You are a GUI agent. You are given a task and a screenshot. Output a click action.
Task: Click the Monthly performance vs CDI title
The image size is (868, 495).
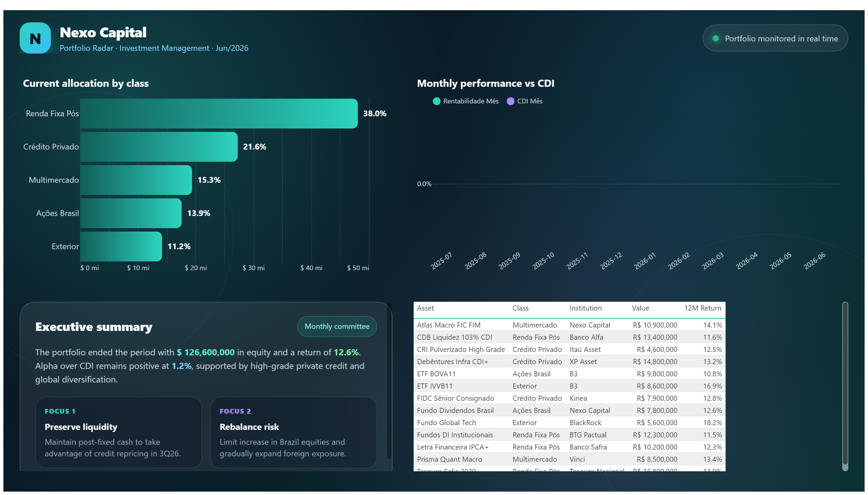tap(485, 84)
